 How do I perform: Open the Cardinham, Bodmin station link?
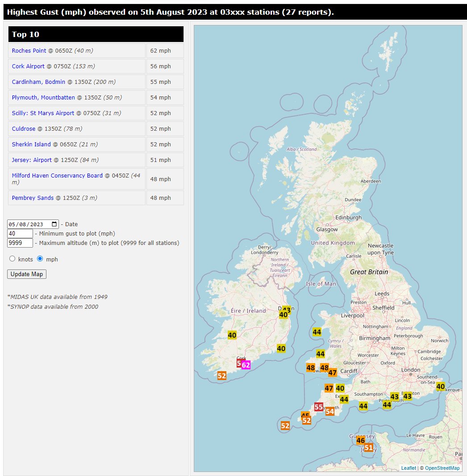[x=38, y=82]
